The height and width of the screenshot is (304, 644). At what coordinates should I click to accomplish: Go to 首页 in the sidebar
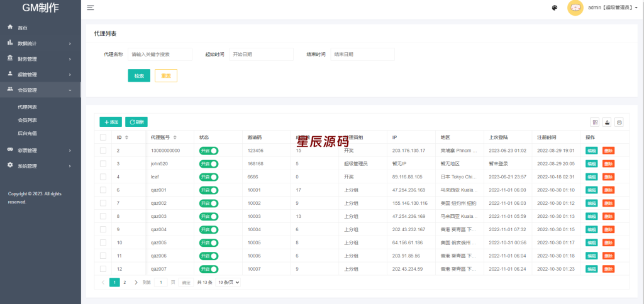coord(40,28)
